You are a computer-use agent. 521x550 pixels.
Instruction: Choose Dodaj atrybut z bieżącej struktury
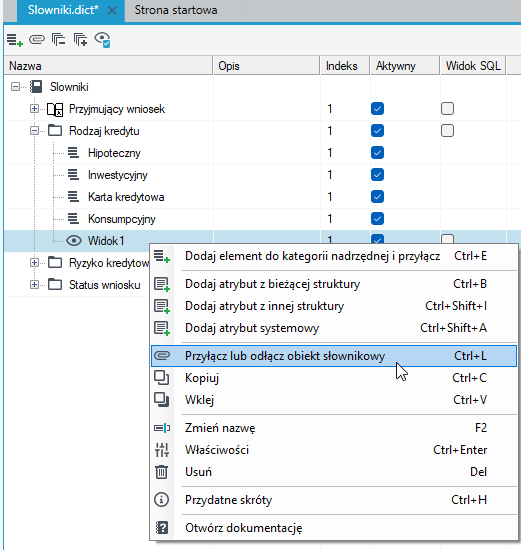334,284
